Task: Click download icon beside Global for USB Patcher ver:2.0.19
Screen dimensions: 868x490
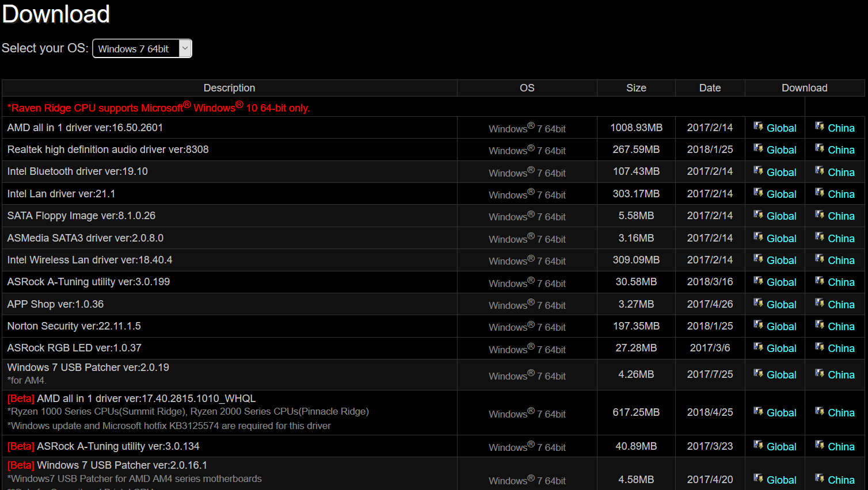Action: click(758, 373)
